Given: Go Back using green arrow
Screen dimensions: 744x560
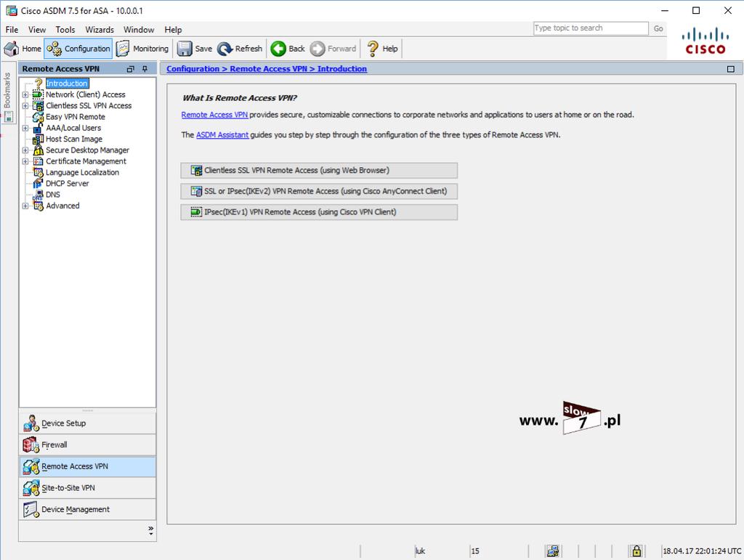Looking at the screenshot, I should pos(288,49).
